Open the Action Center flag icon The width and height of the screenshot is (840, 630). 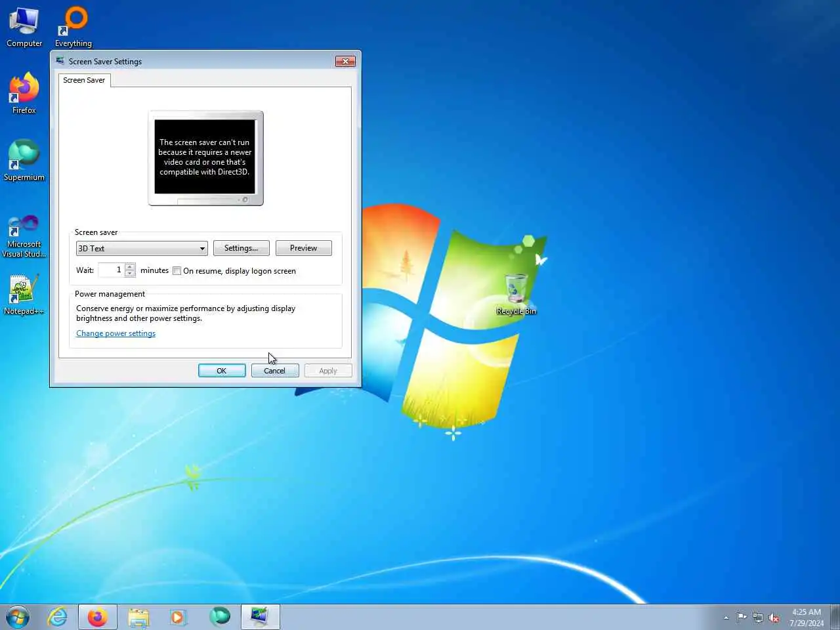(742, 618)
